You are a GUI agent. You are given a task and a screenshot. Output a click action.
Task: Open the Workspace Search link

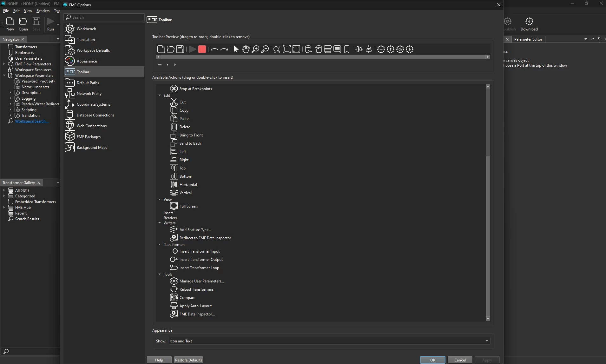point(32,121)
